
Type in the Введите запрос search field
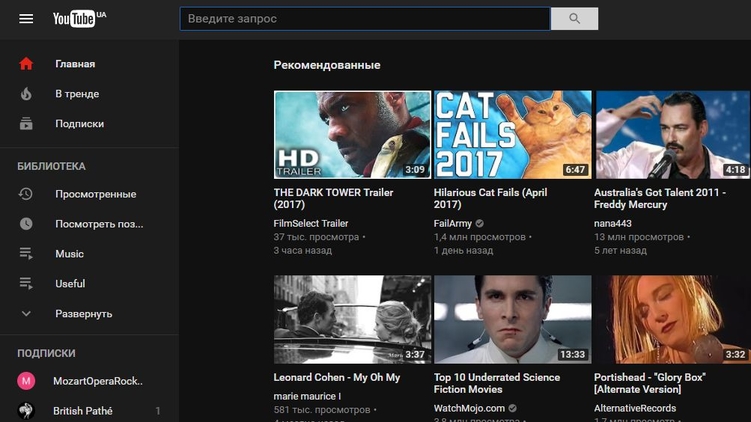pos(364,19)
